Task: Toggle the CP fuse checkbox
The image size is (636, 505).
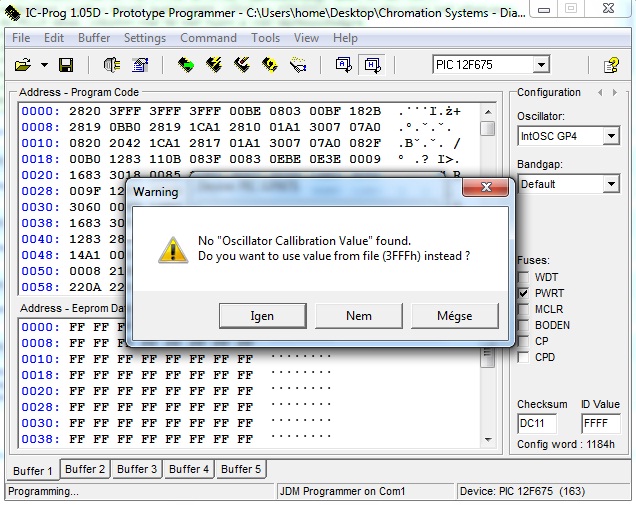Action: coord(523,342)
